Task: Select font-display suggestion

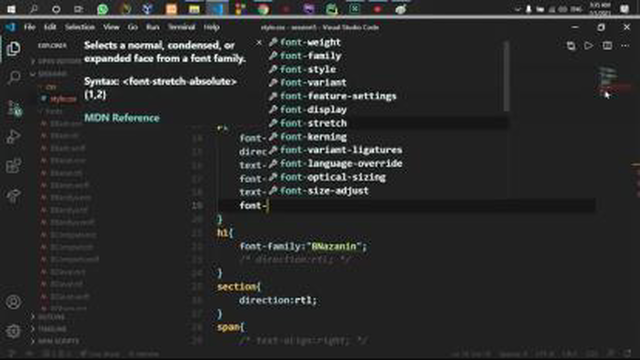Action: (388, 110)
